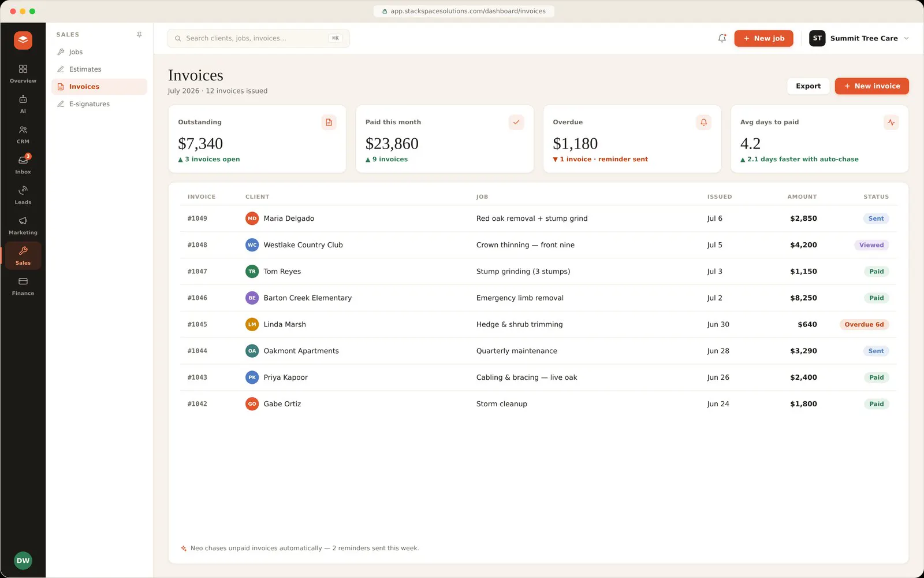
Task: Open Jobs in the Sales menu
Action: pyautogui.click(x=99, y=52)
